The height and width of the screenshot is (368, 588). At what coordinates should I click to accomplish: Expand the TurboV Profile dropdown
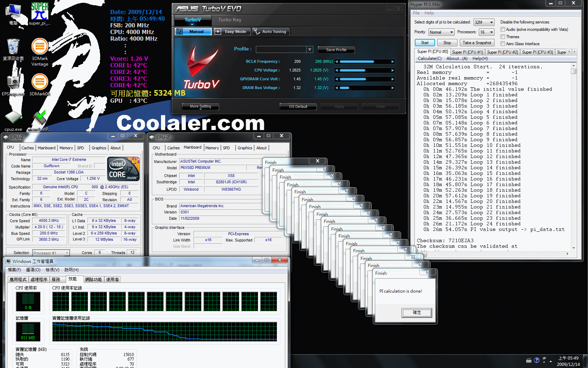click(309, 49)
